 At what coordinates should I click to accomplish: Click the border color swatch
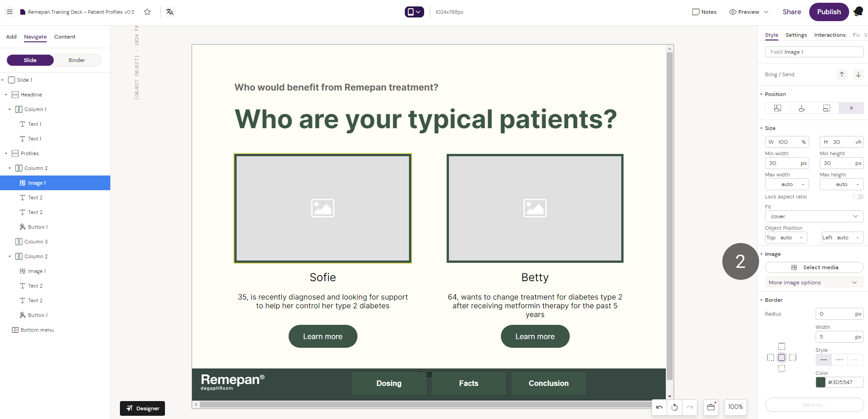coord(821,382)
